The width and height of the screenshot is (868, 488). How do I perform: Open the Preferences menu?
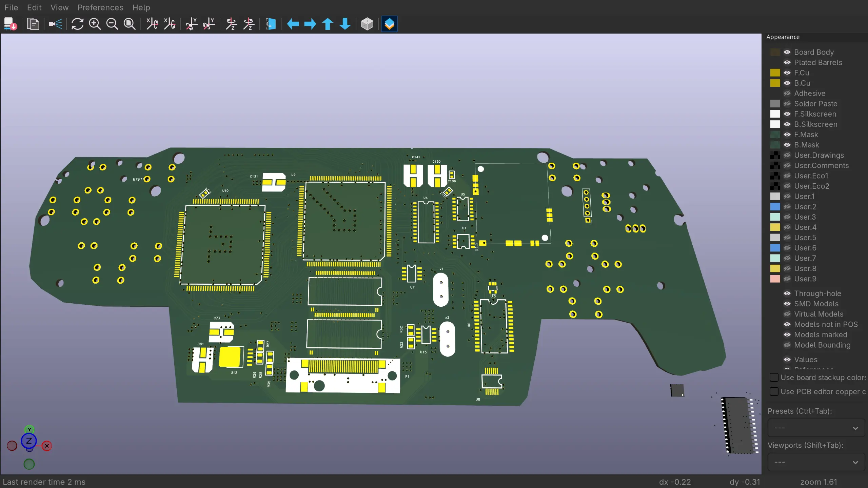(100, 7)
